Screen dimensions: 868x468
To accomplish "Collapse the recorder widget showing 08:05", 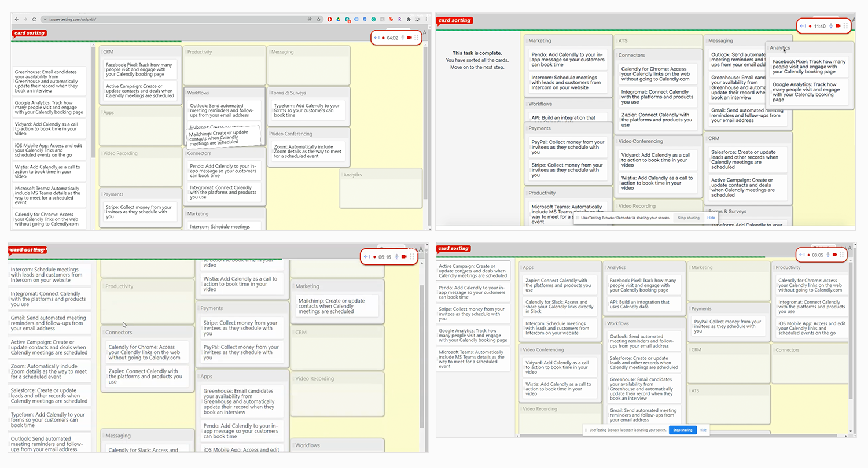I will (x=803, y=255).
